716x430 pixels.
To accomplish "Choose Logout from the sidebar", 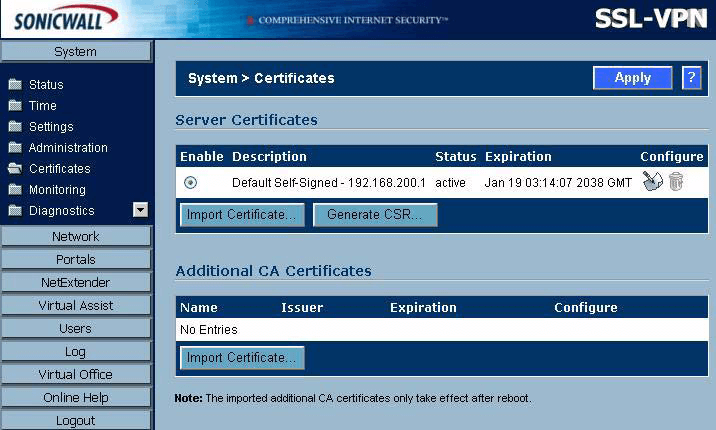I will (76, 420).
